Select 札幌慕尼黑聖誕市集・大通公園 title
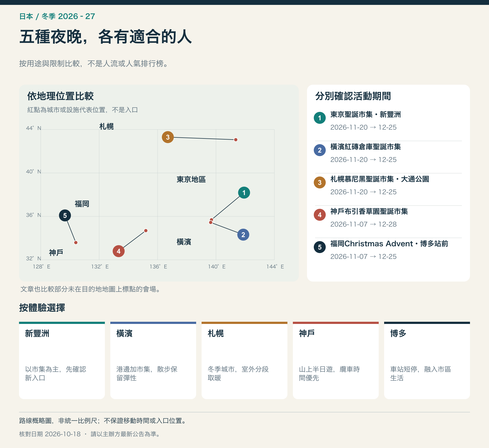489x448 pixels. coord(380,179)
